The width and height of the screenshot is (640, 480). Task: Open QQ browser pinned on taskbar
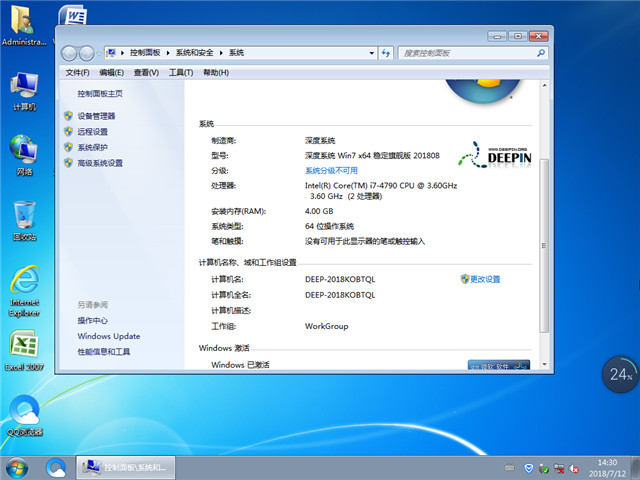pos(56,468)
